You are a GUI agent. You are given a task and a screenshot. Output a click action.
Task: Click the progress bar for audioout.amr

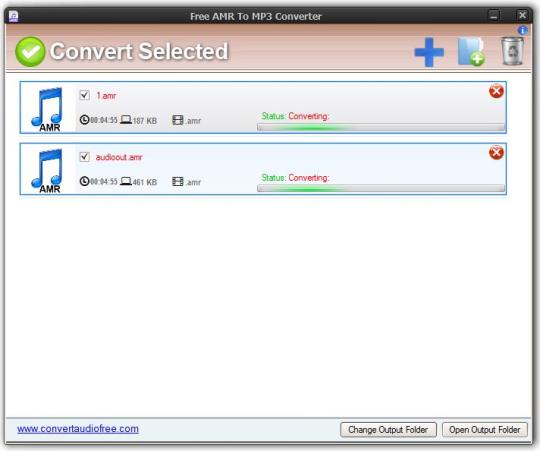coord(381,188)
